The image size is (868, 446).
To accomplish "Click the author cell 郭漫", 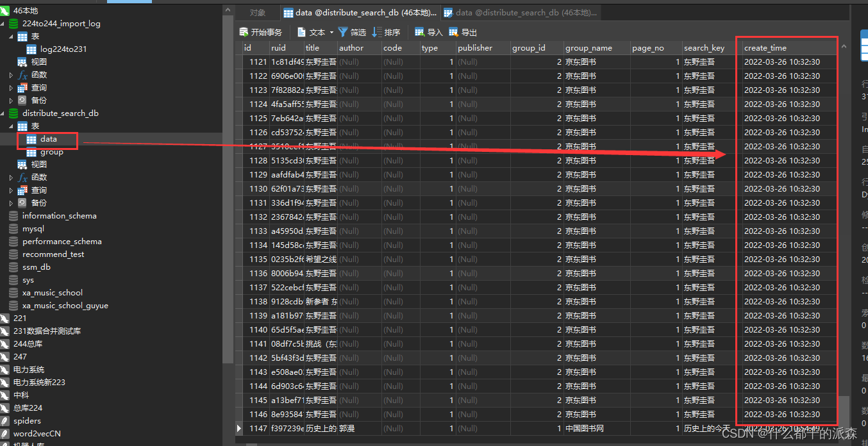I will click(359, 428).
